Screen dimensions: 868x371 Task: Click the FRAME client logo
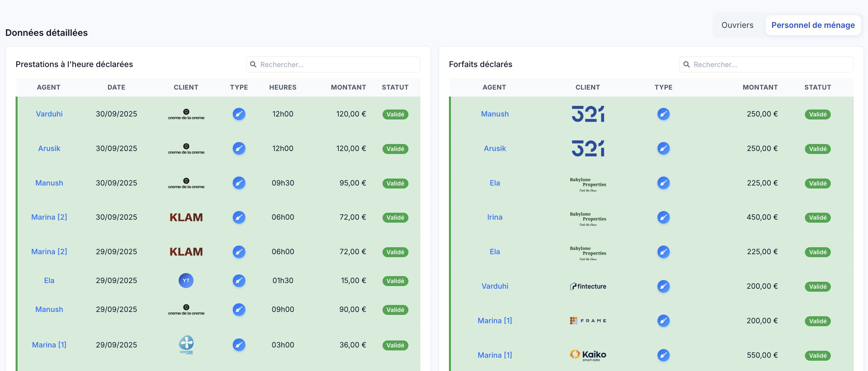tap(588, 321)
